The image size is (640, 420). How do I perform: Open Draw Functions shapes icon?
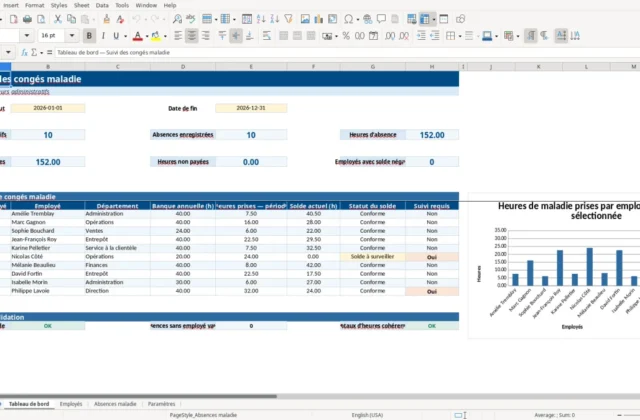460,19
